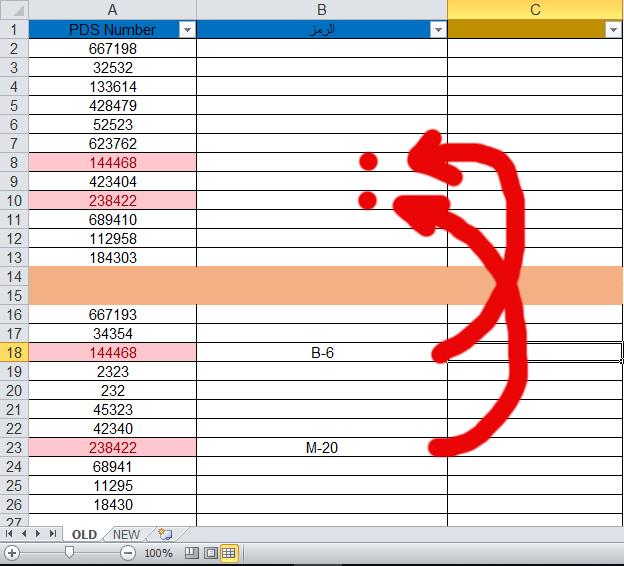Select cell containing M-20

pos(322,448)
